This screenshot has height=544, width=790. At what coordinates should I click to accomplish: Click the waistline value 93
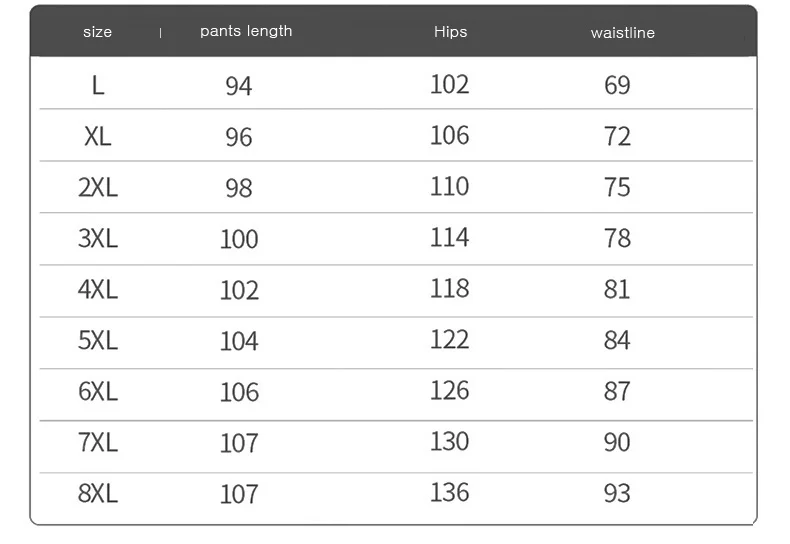click(617, 493)
